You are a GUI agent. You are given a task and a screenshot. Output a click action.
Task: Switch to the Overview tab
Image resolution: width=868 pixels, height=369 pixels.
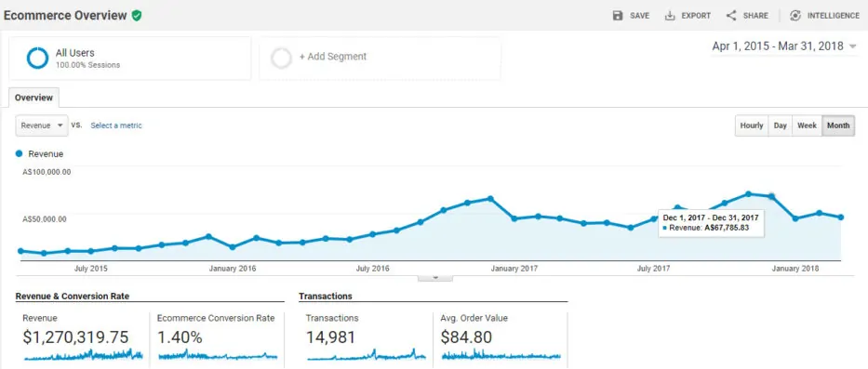(x=33, y=98)
